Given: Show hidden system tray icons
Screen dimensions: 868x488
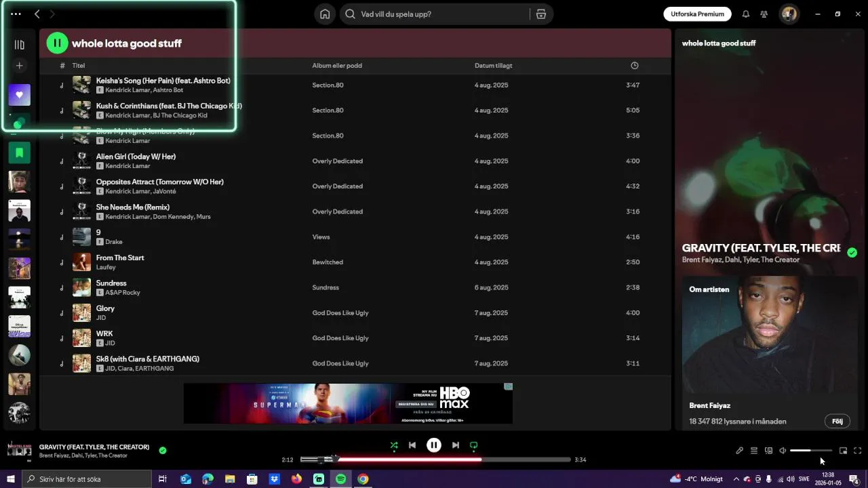Looking at the screenshot, I should (736, 479).
